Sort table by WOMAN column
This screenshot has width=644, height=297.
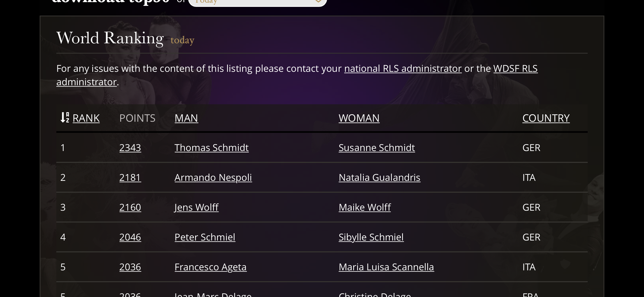click(x=359, y=118)
